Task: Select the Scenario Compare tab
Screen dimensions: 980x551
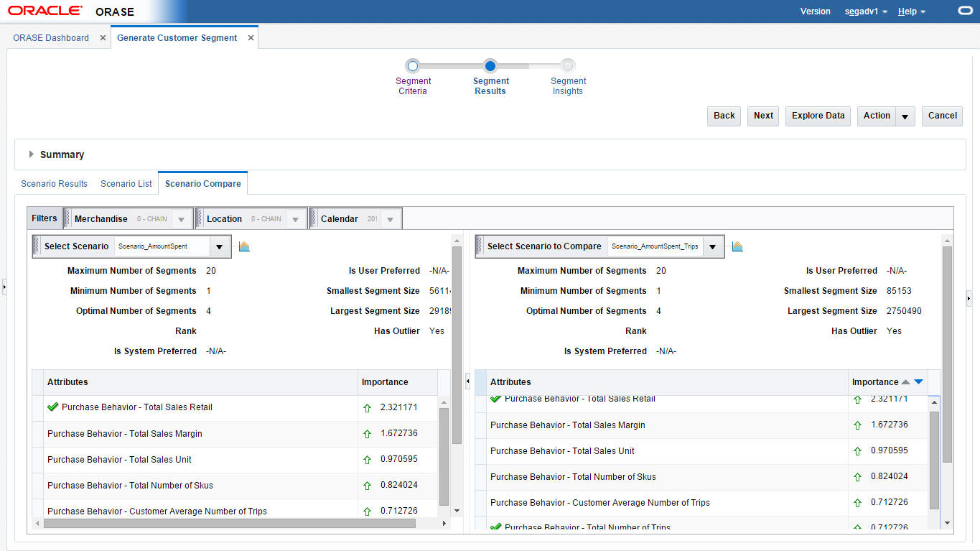Action: pos(203,184)
